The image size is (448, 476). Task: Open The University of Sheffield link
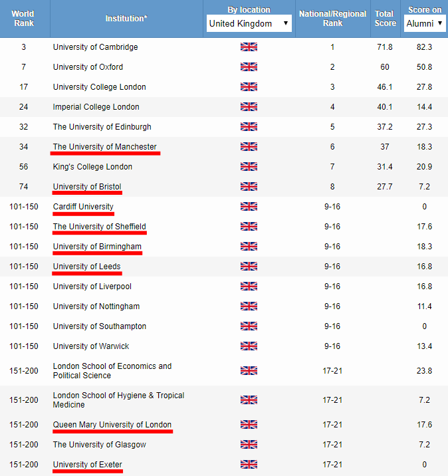coord(99,227)
